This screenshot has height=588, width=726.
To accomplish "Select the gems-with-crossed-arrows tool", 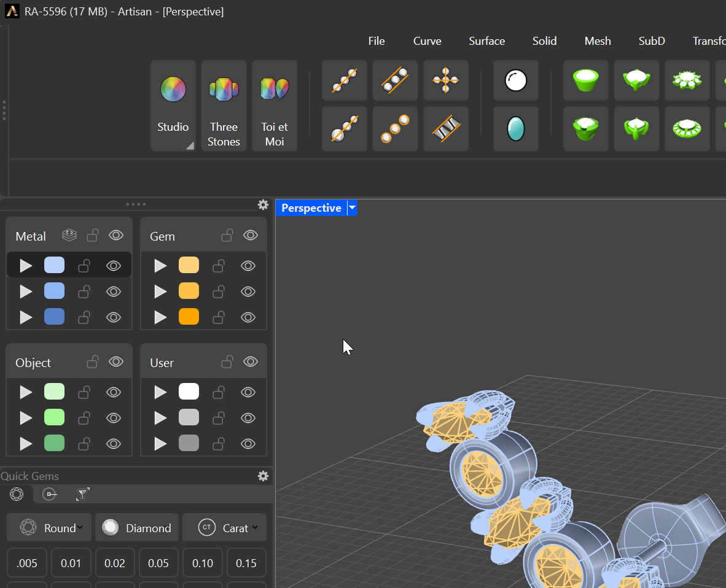I will 446,80.
